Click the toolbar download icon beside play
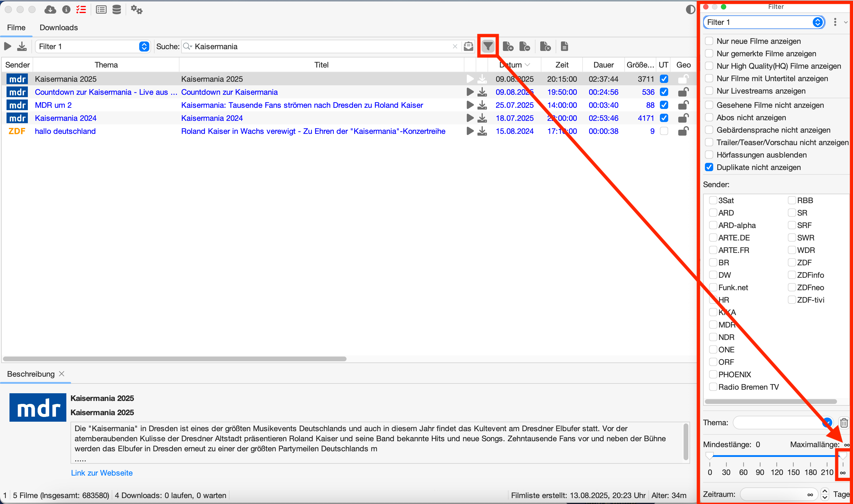Viewport: 853px width, 504px height. pos(22,46)
